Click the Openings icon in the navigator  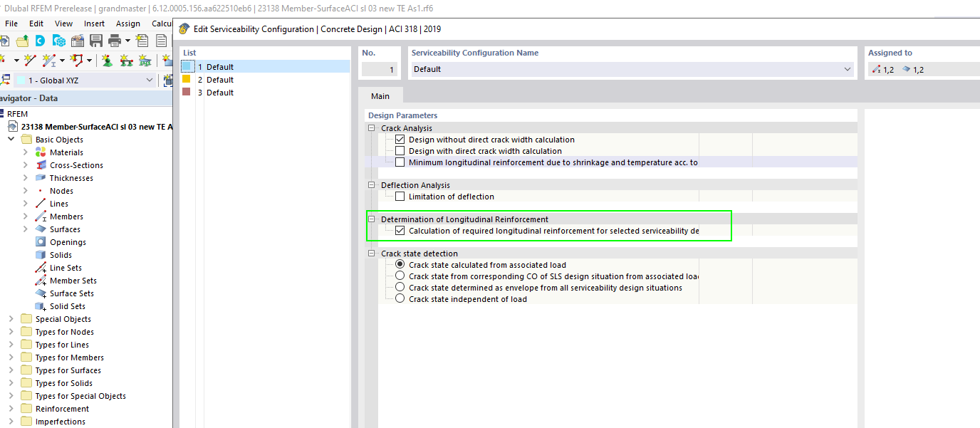[x=41, y=242]
